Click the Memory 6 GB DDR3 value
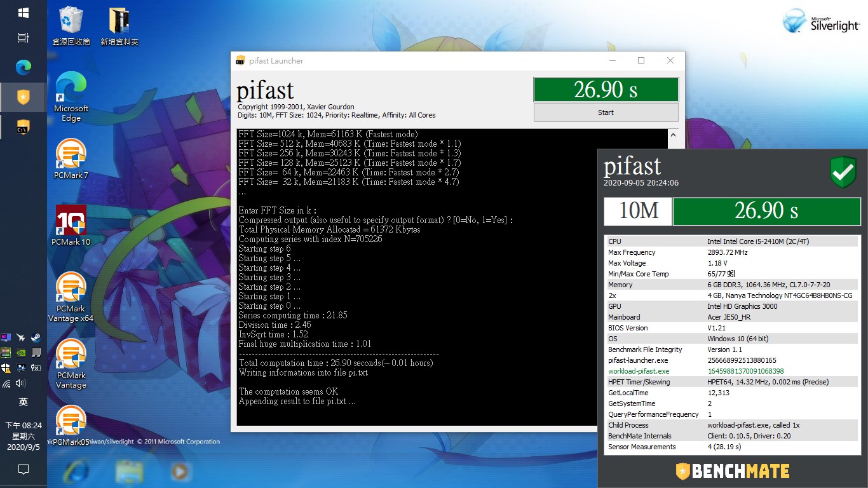This screenshot has height=488, width=868. tap(768, 285)
